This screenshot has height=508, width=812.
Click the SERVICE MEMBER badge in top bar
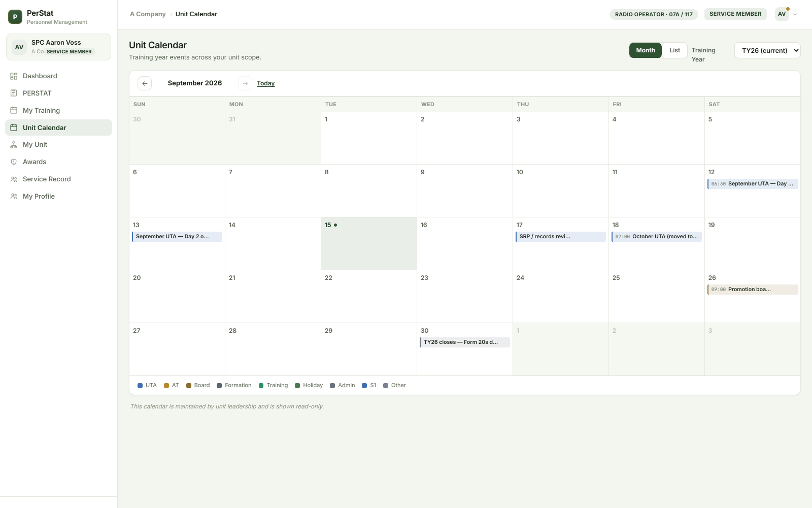[x=735, y=14]
